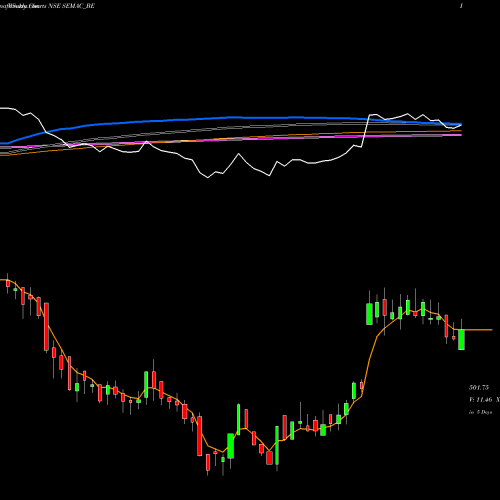The height and width of the screenshot is (500, 500).
Task: Click the tall red candle in the early downtrend
Action: 46,327
